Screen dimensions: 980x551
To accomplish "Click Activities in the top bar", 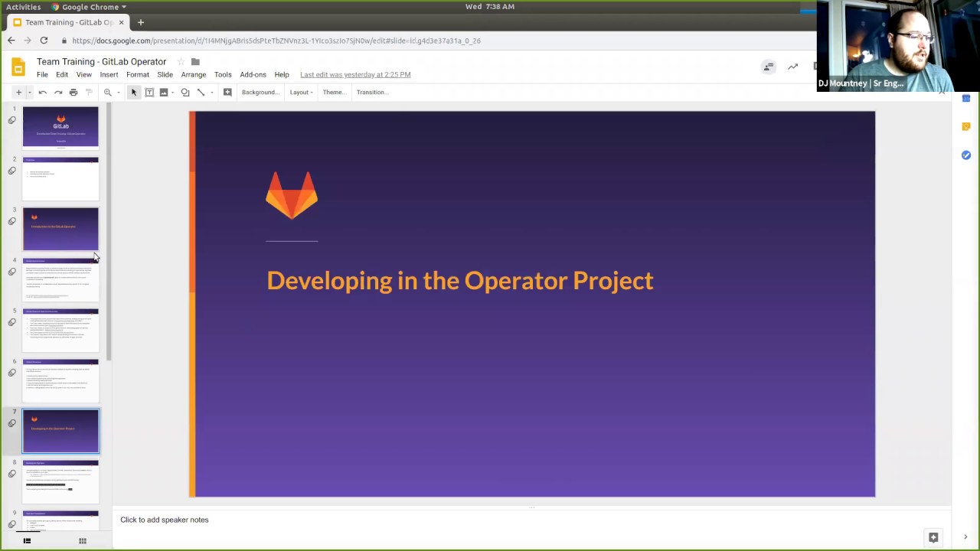I will (23, 7).
